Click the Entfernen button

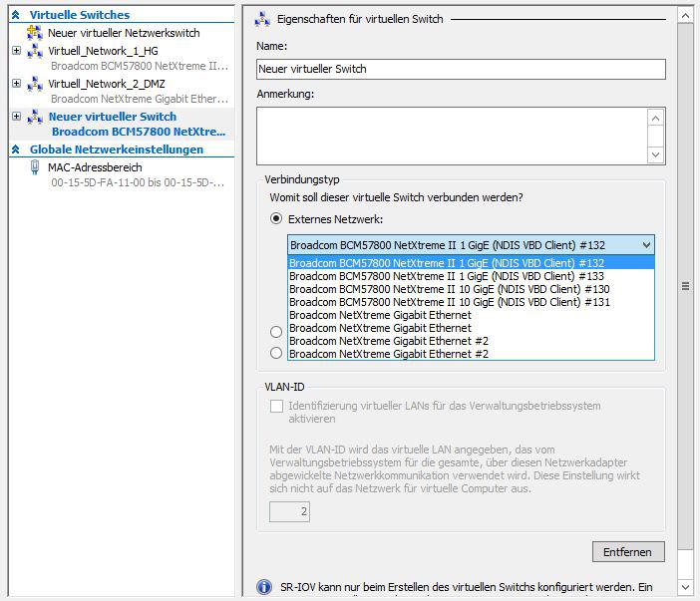tap(628, 552)
